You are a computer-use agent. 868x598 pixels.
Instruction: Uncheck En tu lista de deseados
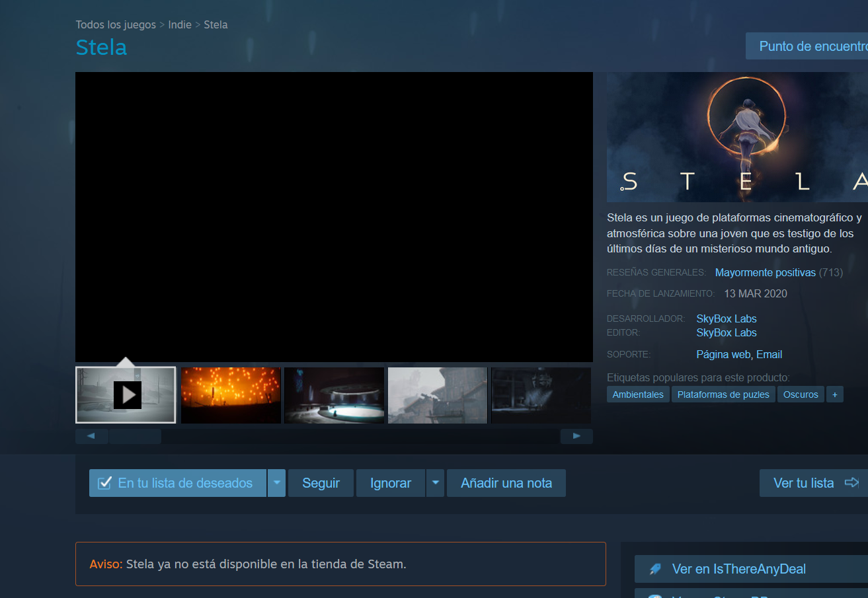click(178, 483)
